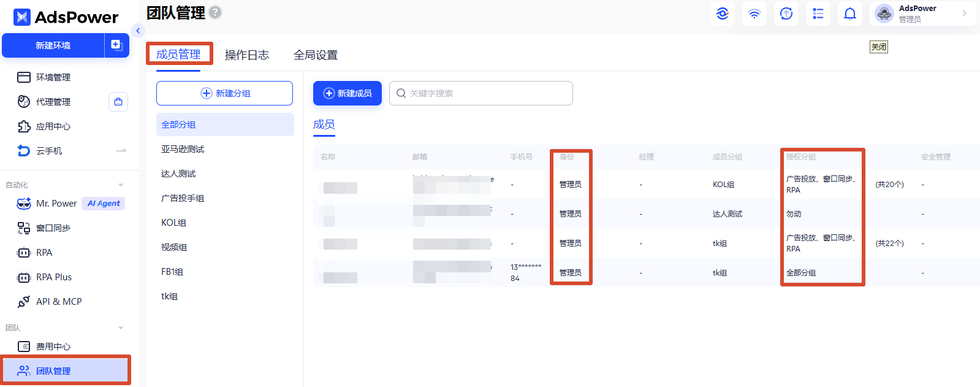Click the masked phone number 13*******84
The image size is (980, 387).
pos(526,272)
